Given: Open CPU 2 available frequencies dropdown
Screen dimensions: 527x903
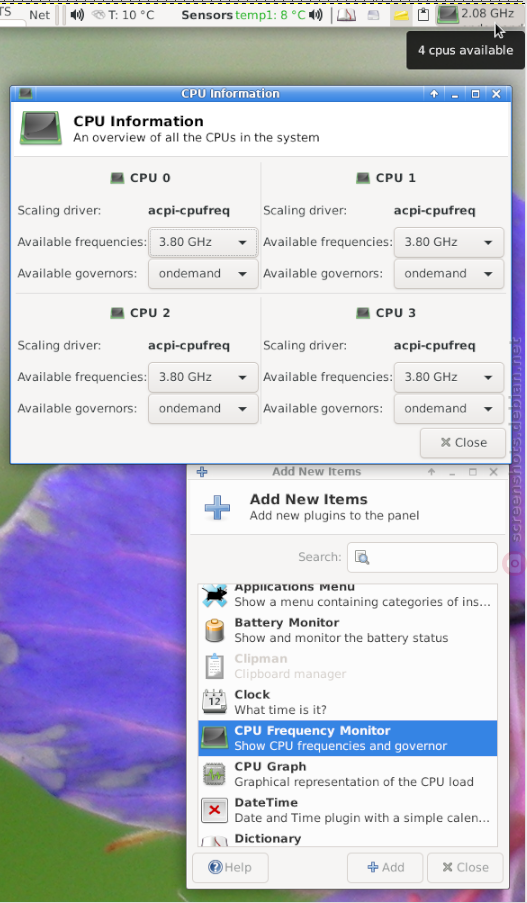Looking at the screenshot, I should pos(203,377).
